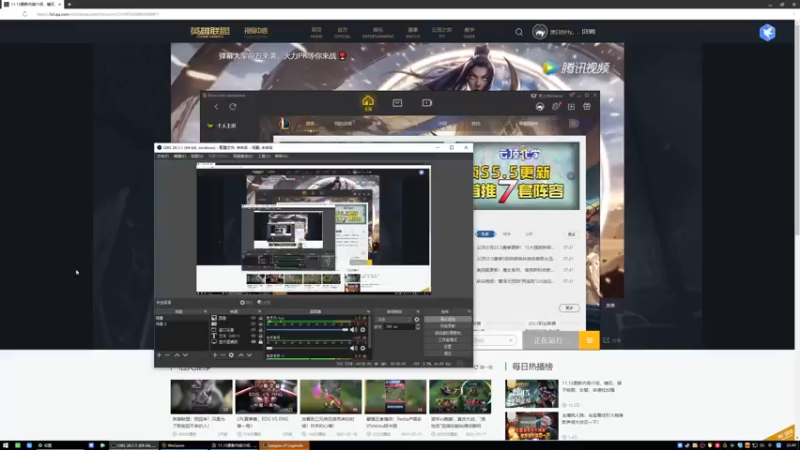Open yellow menu button beside running status
Screen dimensions: 800x450
[589, 340]
